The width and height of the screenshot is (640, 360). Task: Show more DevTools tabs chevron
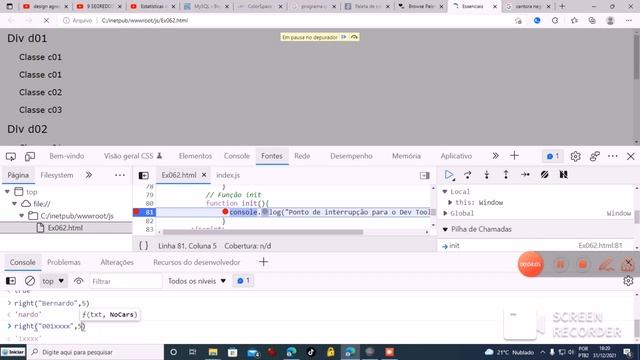point(496,156)
